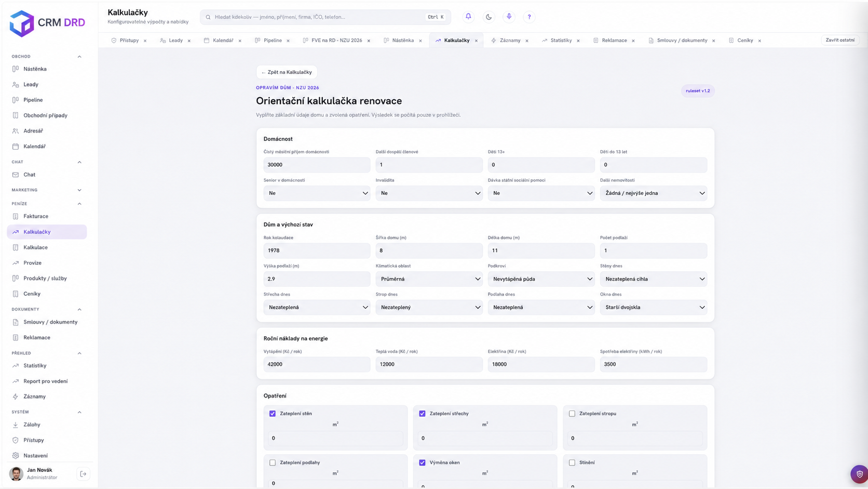Image resolution: width=868 pixels, height=489 pixels.
Task: Check Zateplení podlahy checkbox
Action: [x=273, y=462]
